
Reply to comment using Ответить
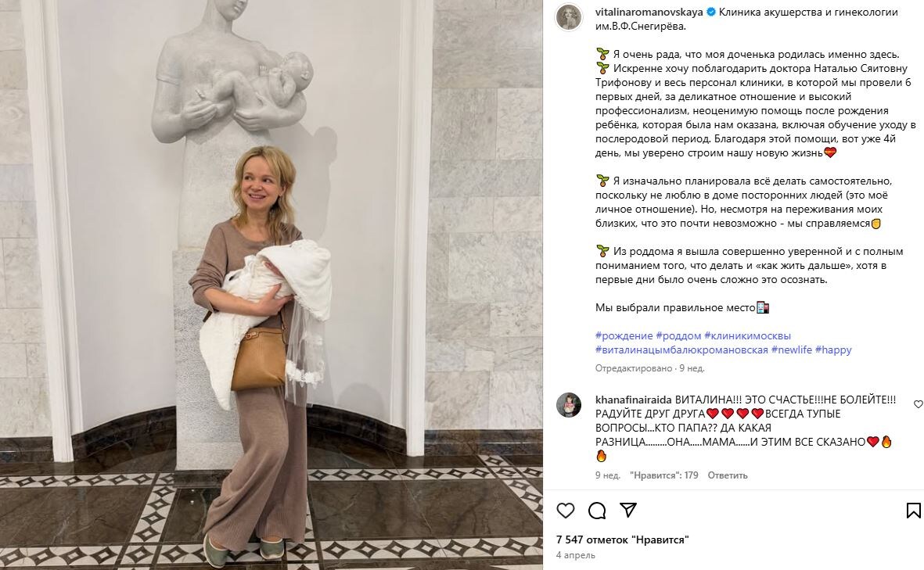tap(727, 475)
